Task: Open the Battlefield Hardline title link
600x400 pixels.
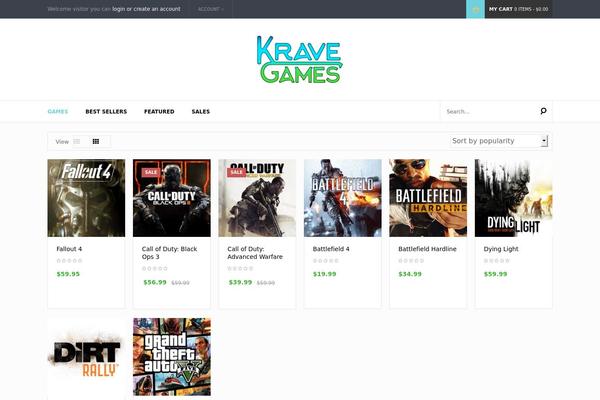Action: 427,249
